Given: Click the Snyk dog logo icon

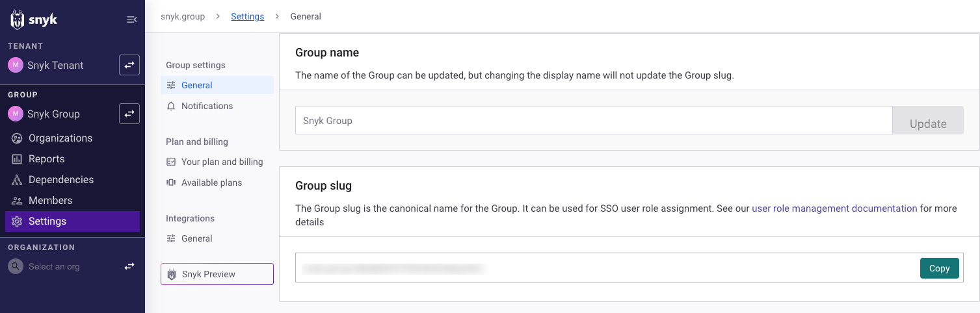Looking at the screenshot, I should [18, 19].
